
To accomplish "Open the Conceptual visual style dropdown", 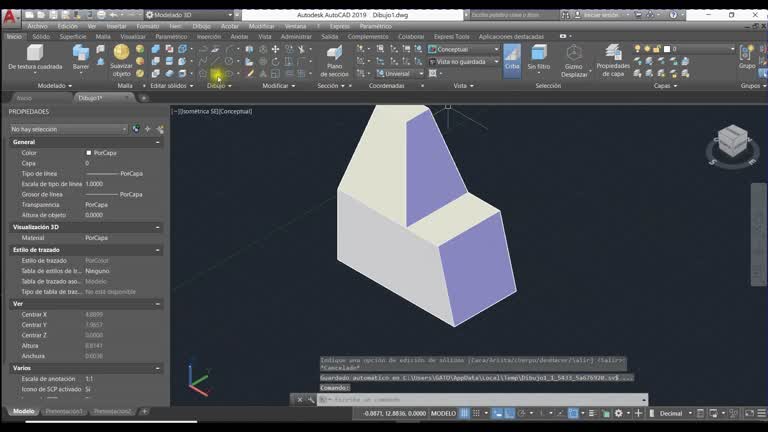I will (x=463, y=49).
